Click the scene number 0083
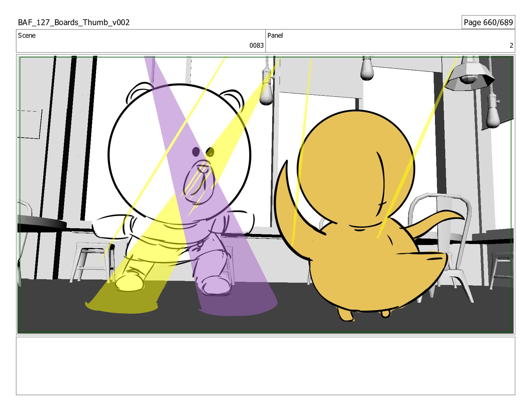This screenshot has width=532, height=411. (x=256, y=45)
